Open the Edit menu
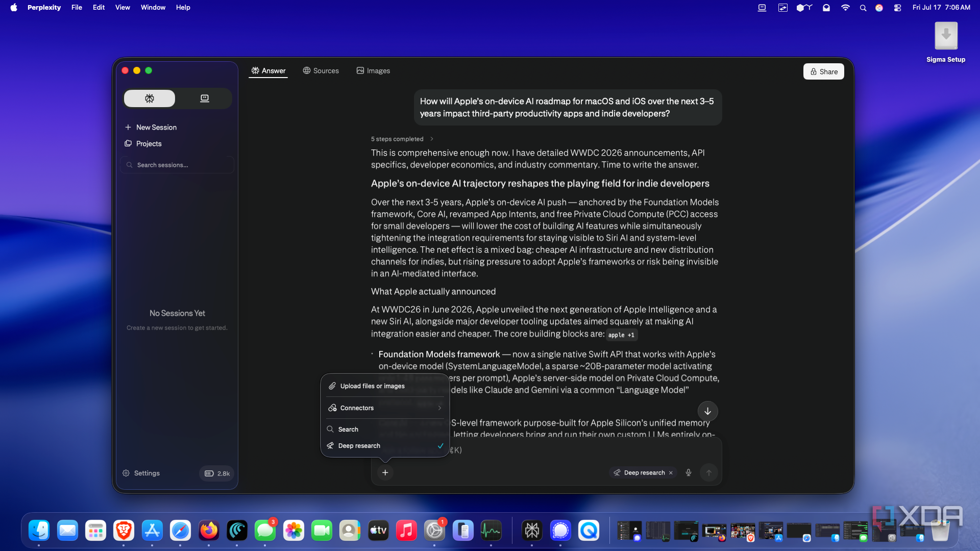Screen dimensions: 980x551 [99, 8]
